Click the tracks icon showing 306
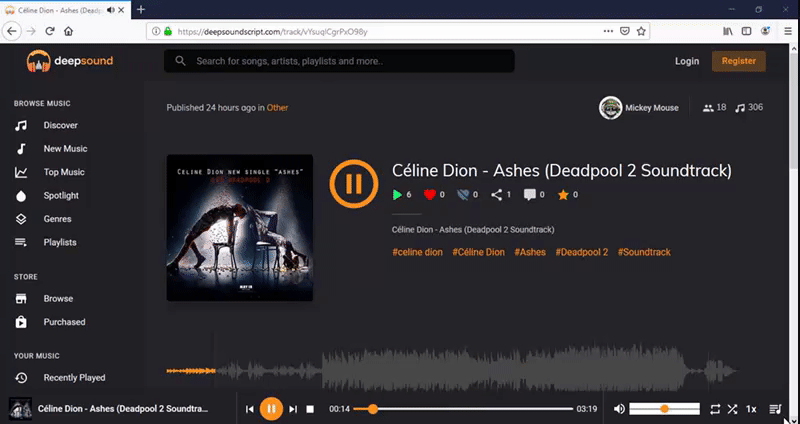 740,108
